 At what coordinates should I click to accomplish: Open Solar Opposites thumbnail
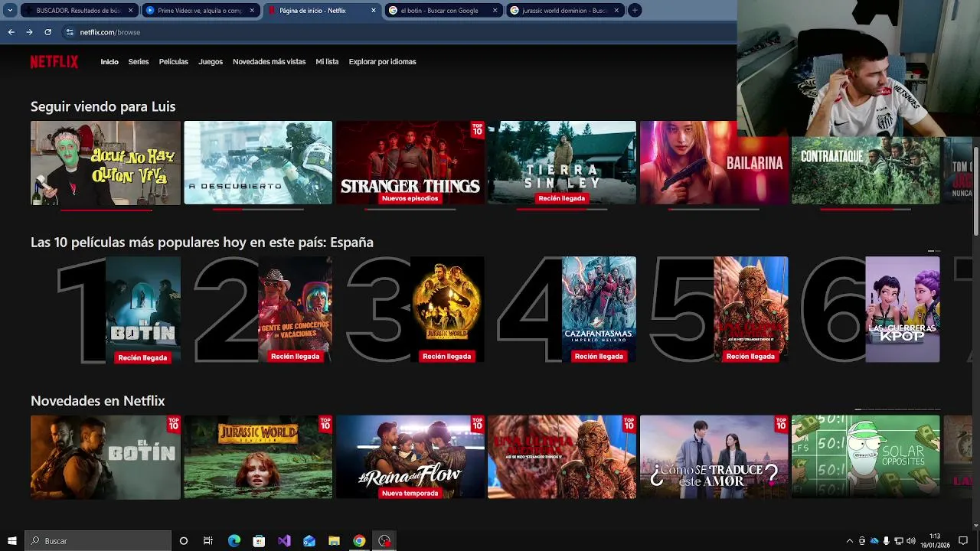866,457
